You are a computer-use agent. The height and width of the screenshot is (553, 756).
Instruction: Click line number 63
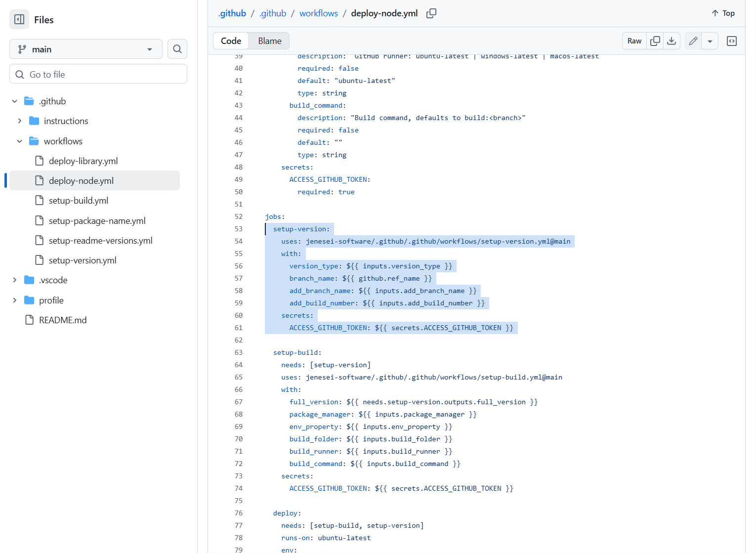point(239,352)
